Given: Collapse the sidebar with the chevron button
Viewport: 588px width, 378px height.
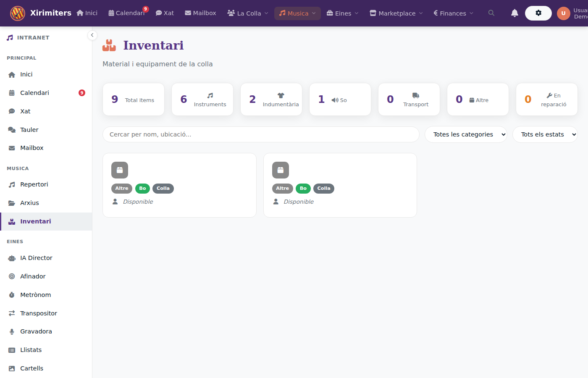Looking at the screenshot, I should pyautogui.click(x=92, y=35).
